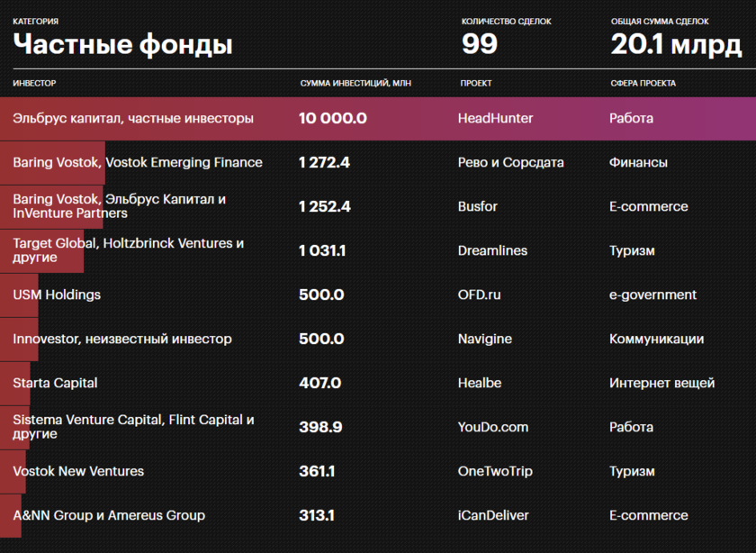Click the Vostok New Ventures investor name
756x553 pixels.
coord(78,471)
